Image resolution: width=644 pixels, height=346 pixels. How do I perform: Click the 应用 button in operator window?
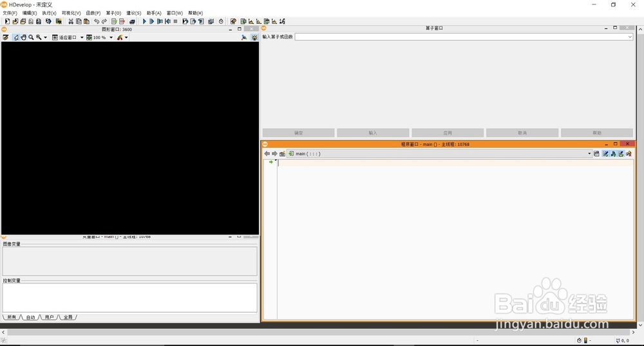(448, 133)
